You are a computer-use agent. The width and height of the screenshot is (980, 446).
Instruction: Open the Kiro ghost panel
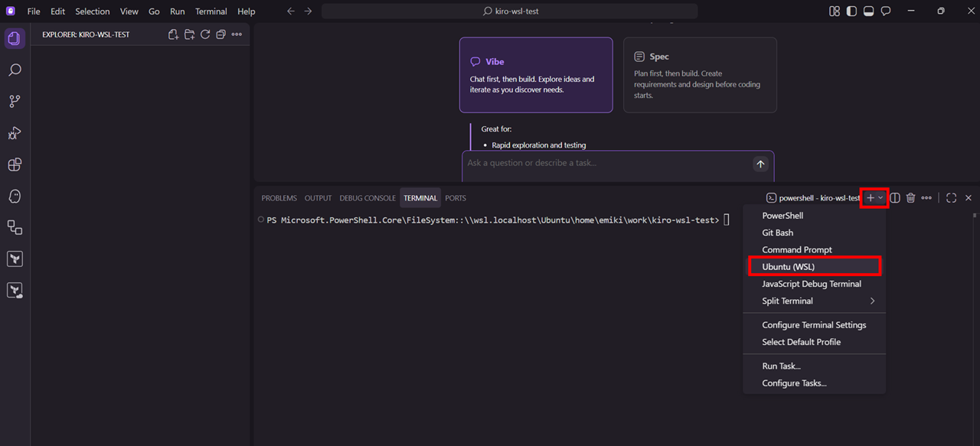(15, 196)
